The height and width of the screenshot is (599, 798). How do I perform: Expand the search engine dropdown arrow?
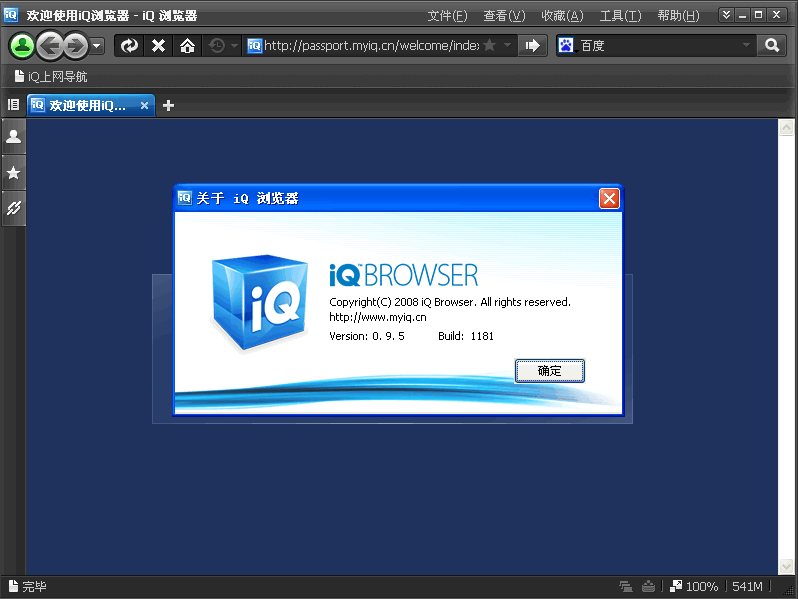746,45
